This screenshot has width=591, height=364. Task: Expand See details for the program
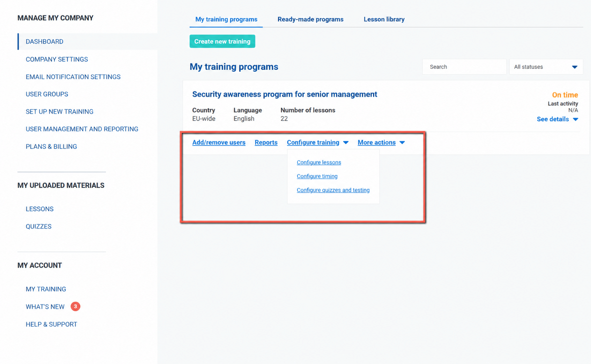[557, 119]
